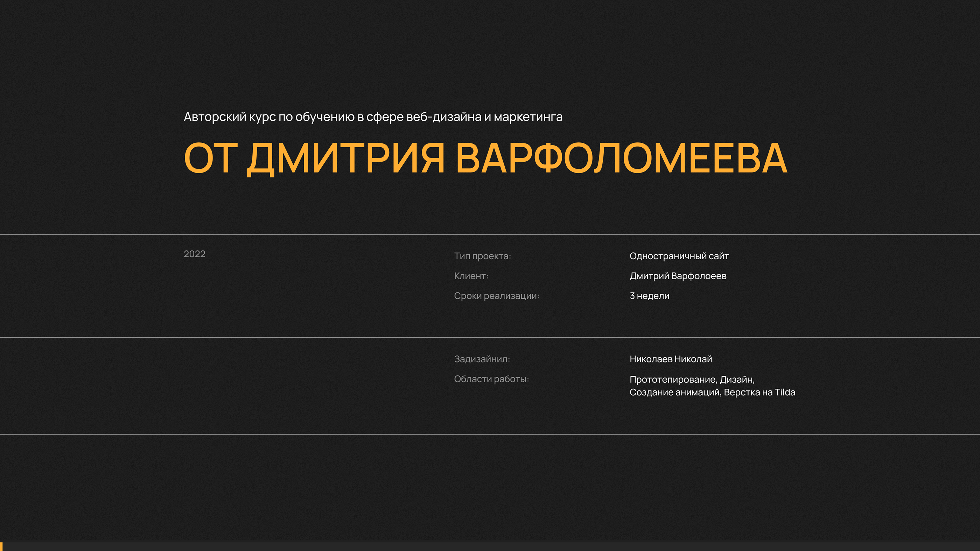Click the heading "ОТ ДМИТРИЯ ВАРФОЛОМЕЕВА"

(485, 158)
